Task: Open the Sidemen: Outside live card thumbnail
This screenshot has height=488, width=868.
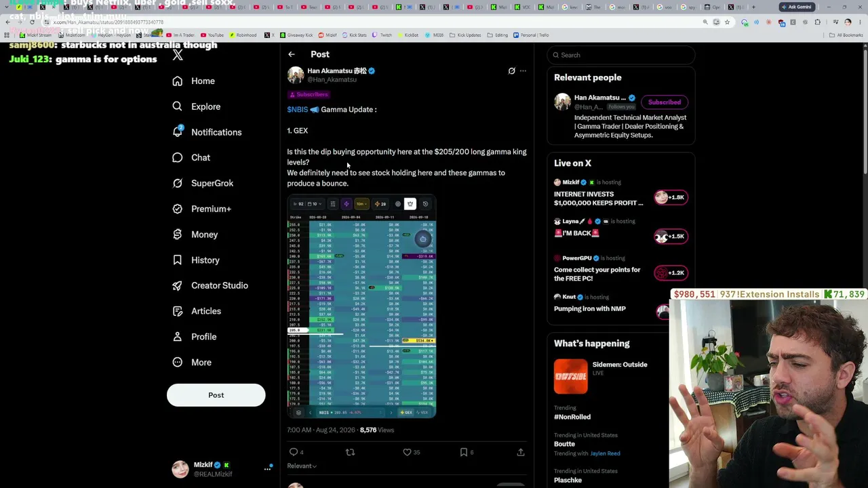Action: (571, 377)
